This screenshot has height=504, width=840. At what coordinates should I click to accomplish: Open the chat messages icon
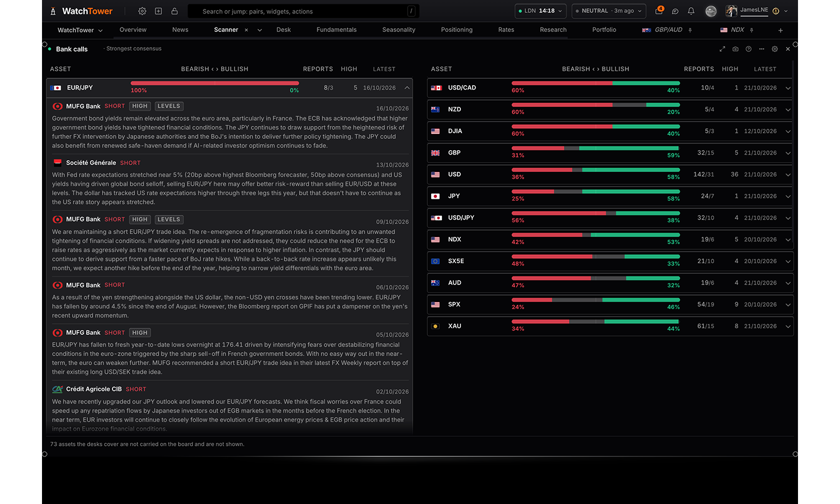point(675,11)
